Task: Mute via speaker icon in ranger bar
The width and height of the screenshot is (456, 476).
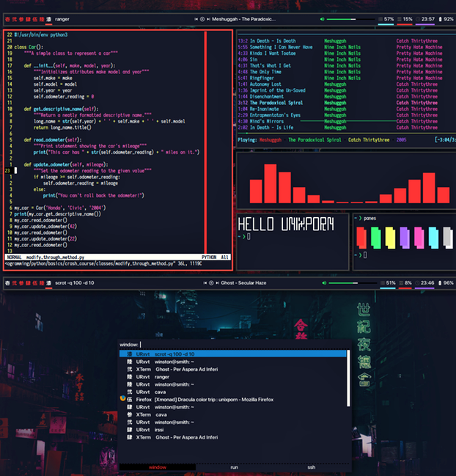Action: [322, 19]
